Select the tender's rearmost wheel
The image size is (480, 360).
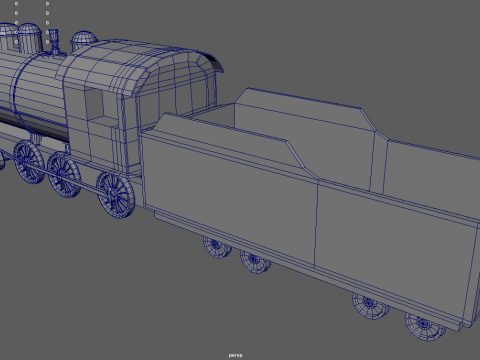click(425, 326)
